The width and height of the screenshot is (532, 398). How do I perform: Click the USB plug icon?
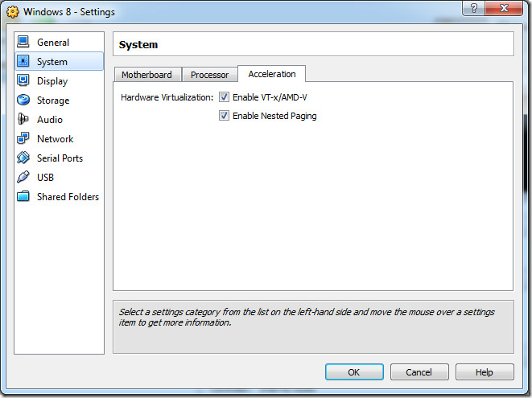[23, 177]
